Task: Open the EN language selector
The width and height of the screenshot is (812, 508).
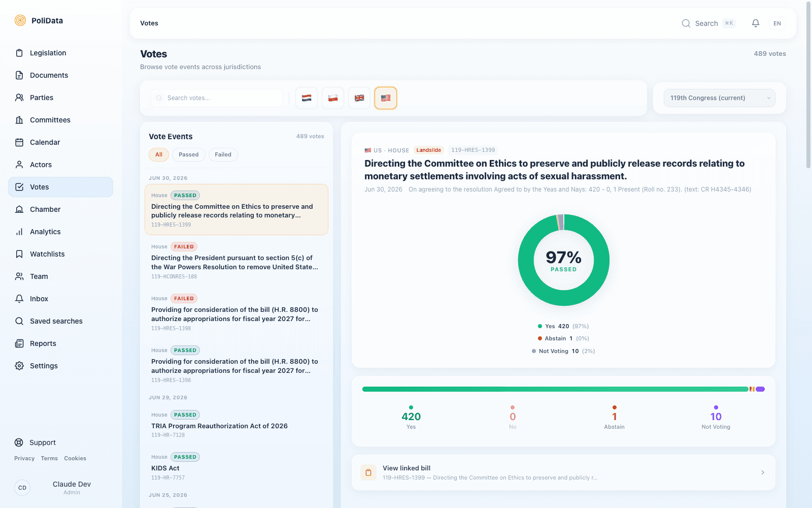Action: pyautogui.click(x=777, y=23)
